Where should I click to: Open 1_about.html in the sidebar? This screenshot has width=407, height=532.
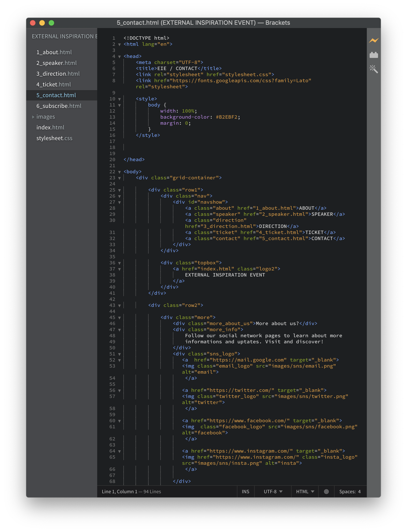pos(54,52)
